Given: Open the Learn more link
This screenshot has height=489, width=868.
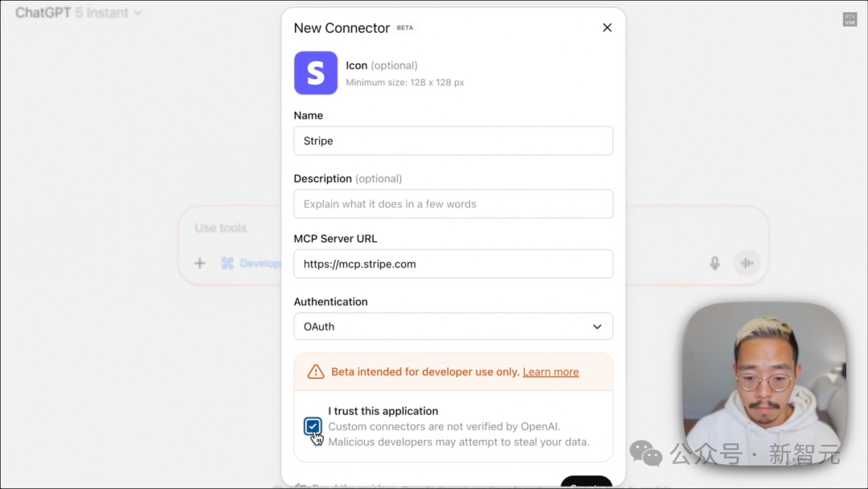Looking at the screenshot, I should [x=551, y=372].
